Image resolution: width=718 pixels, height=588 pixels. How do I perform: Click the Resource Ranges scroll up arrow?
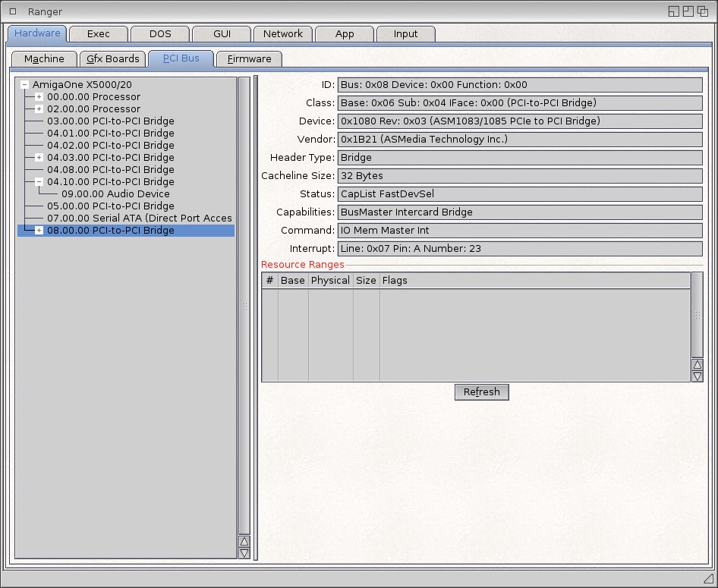pos(698,364)
